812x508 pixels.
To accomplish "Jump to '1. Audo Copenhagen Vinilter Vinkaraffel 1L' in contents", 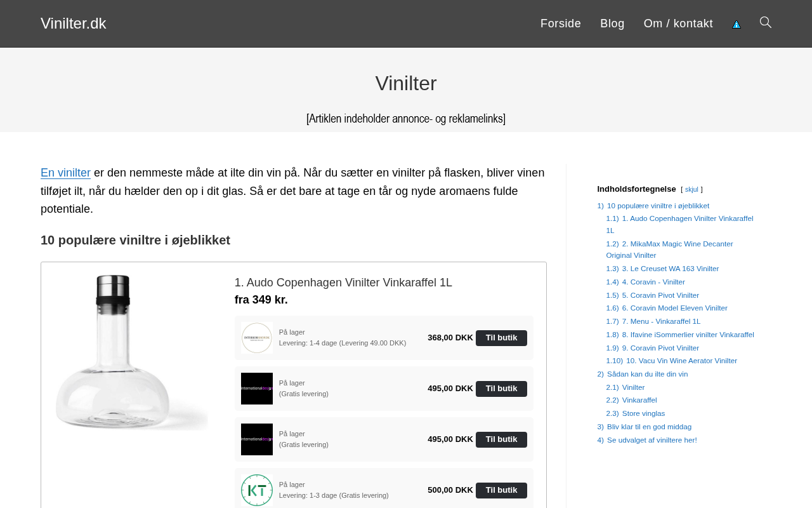I will pyautogui.click(x=679, y=224).
